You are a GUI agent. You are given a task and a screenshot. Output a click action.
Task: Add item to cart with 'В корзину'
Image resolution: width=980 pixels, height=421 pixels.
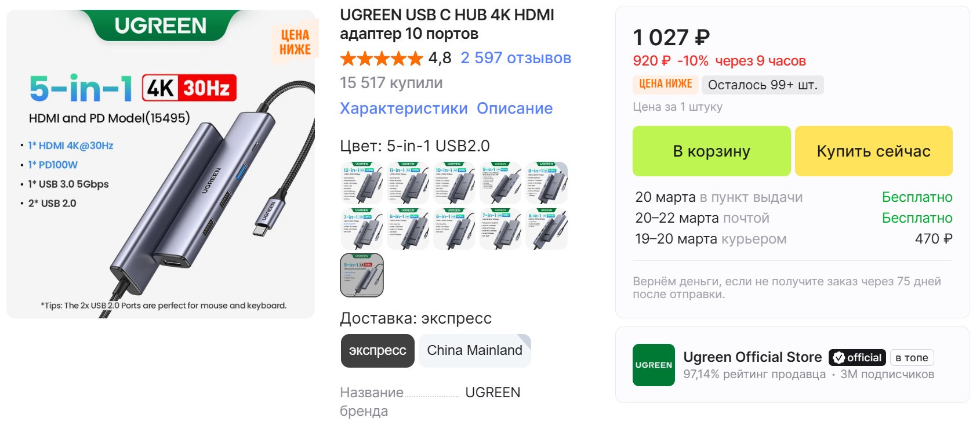click(x=712, y=151)
